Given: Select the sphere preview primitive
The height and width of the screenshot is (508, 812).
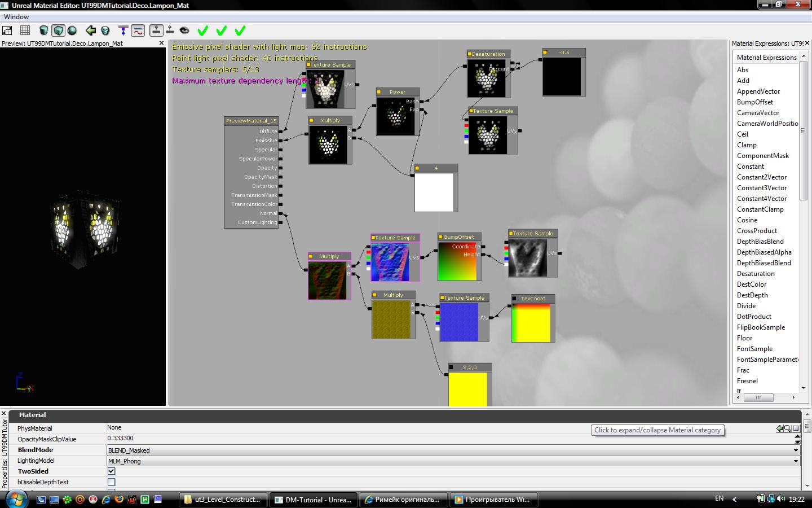Looking at the screenshot, I should point(72,30).
